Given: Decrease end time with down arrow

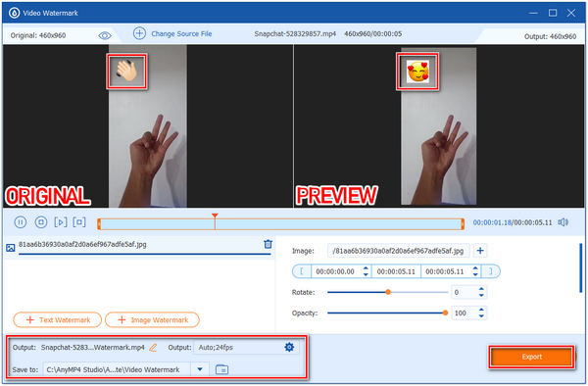Looking at the screenshot, I should click(x=475, y=274).
